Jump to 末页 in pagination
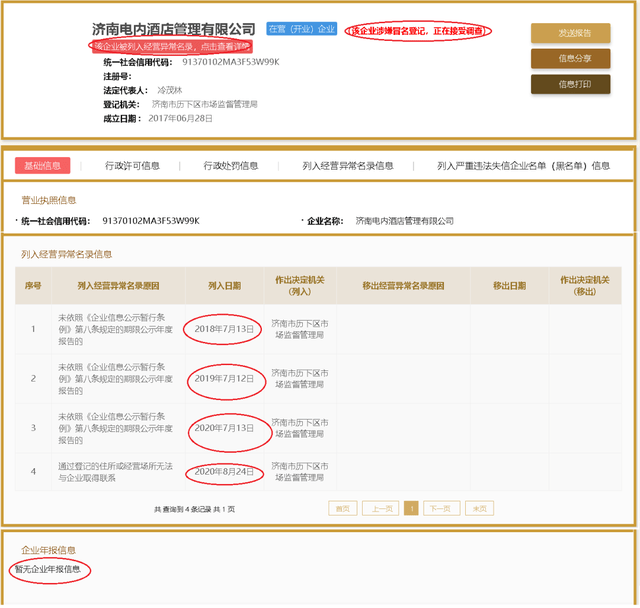 (479, 508)
